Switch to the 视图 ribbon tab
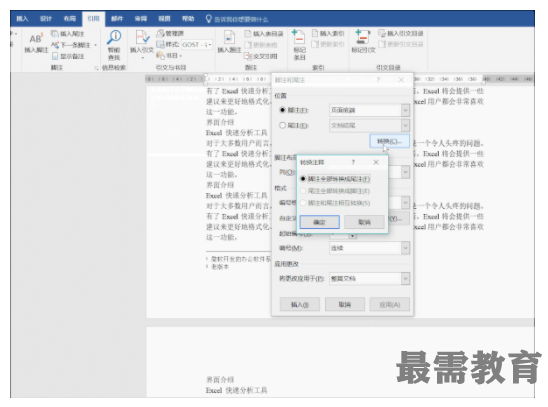Viewport: 548px width, 407px height. click(x=164, y=19)
